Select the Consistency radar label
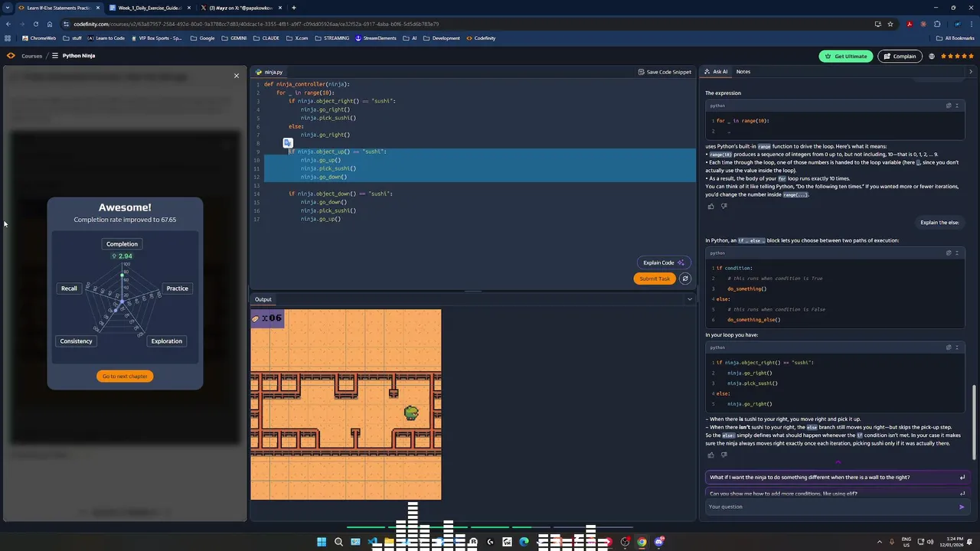The image size is (980, 551). pyautogui.click(x=76, y=341)
